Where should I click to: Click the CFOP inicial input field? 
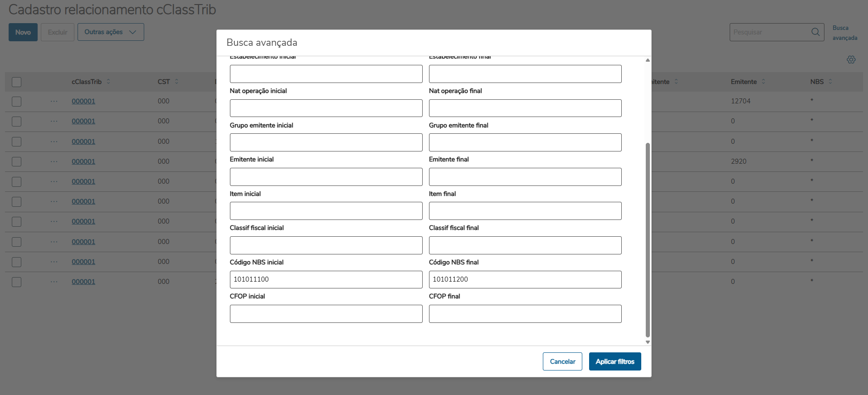pyautogui.click(x=326, y=314)
